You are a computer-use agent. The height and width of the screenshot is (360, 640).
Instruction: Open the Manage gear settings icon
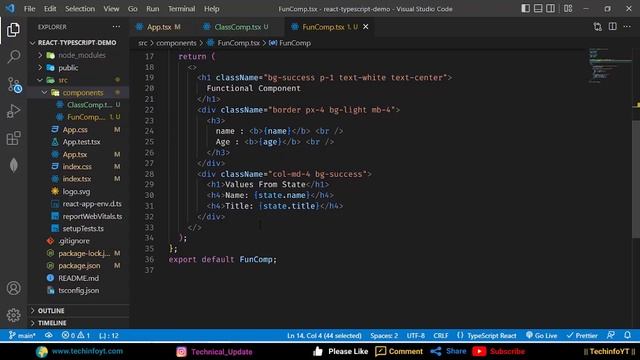pyautogui.click(x=13, y=315)
